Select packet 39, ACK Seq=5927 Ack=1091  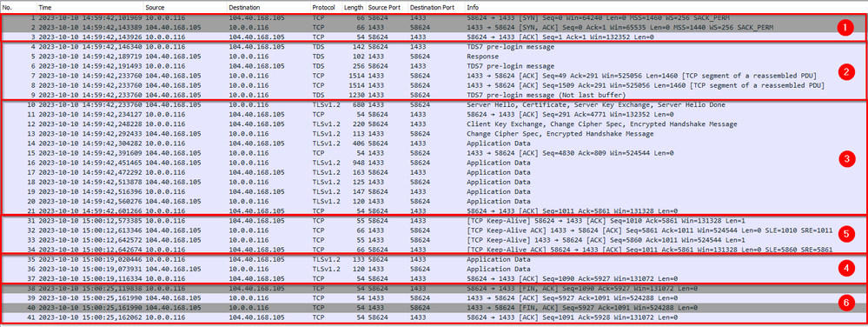tap(434, 297)
